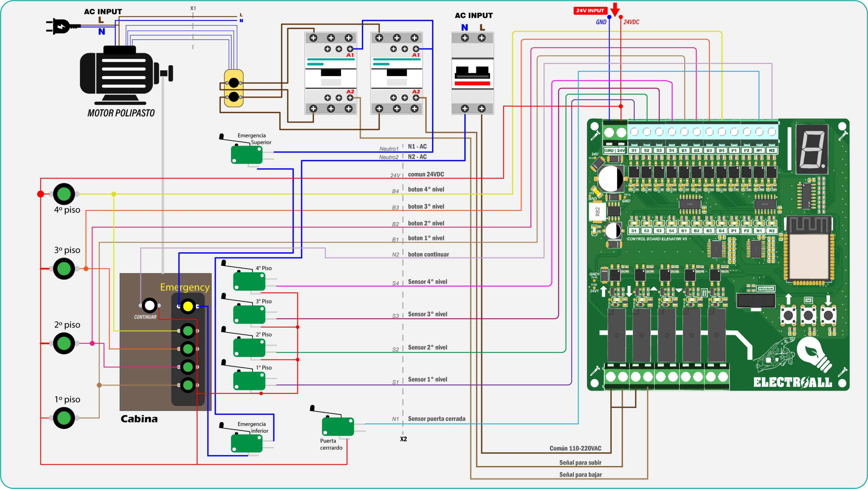Click the seven-segment display on the board
This screenshot has height=489, width=868.
812,149
